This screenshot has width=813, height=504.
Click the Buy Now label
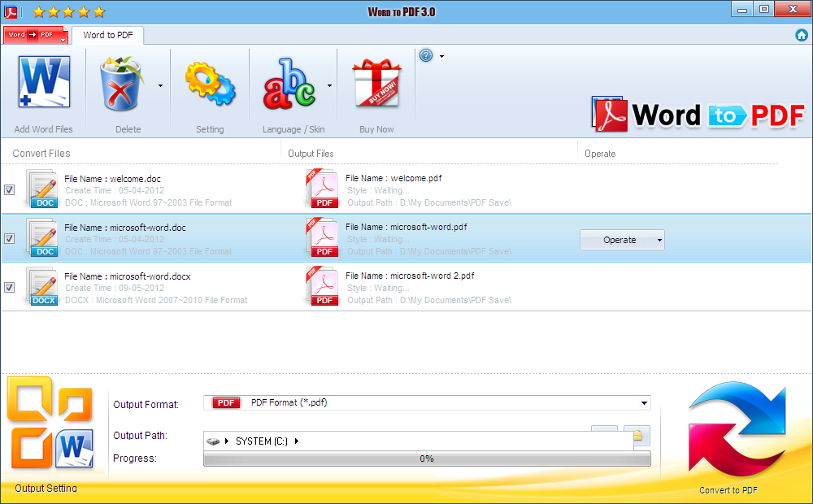(x=376, y=129)
